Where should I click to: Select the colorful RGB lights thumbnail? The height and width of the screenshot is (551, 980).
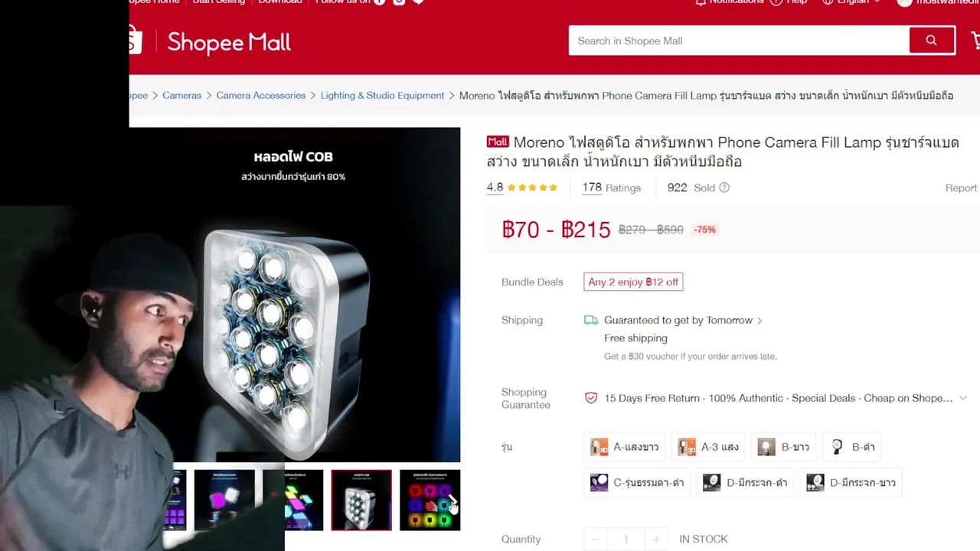click(x=430, y=500)
